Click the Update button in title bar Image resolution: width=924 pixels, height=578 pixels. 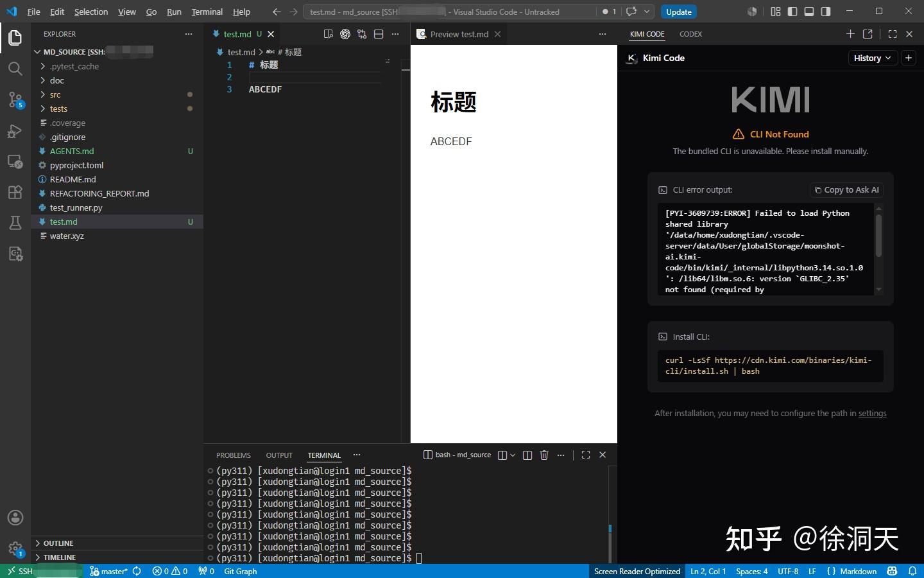(x=678, y=12)
